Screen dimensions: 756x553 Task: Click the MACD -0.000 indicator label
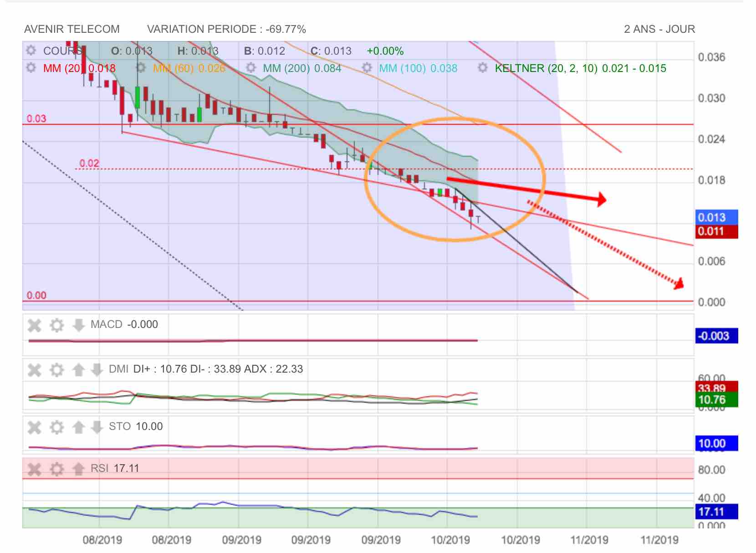(124, 324)
